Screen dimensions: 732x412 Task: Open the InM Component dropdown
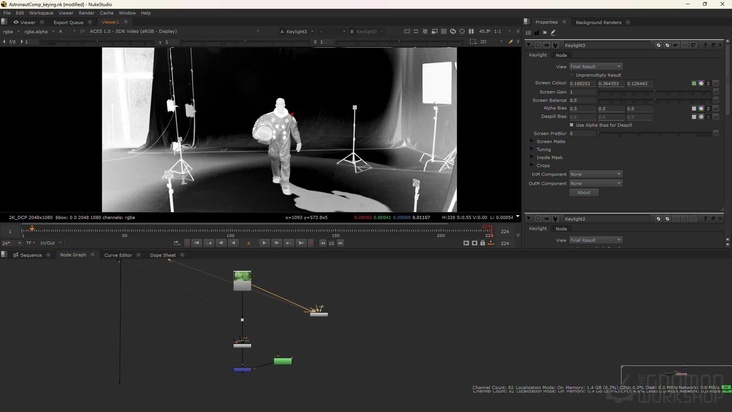(x=595, y=174)
